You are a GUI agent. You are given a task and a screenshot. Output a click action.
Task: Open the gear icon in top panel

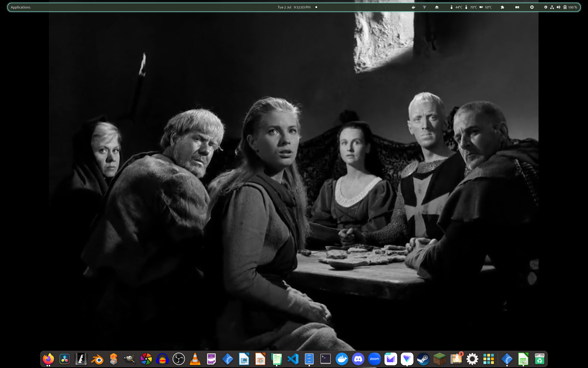click(532, 7)
